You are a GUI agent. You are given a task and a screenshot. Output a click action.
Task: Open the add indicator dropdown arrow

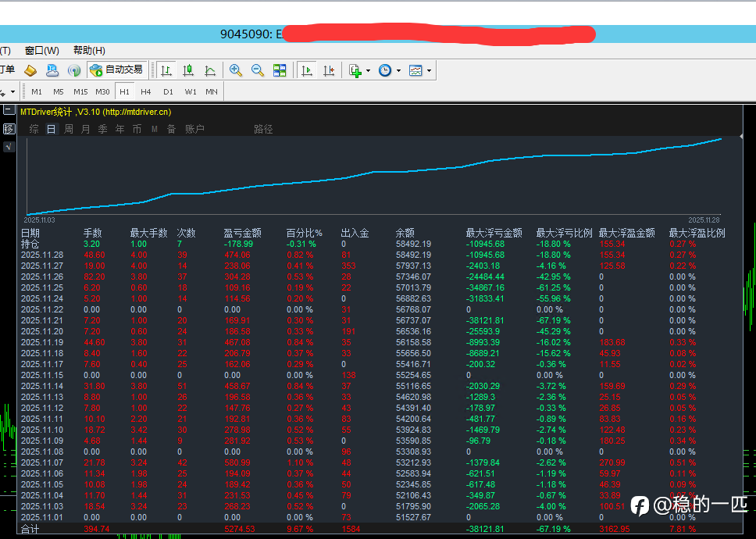(368, 70)
